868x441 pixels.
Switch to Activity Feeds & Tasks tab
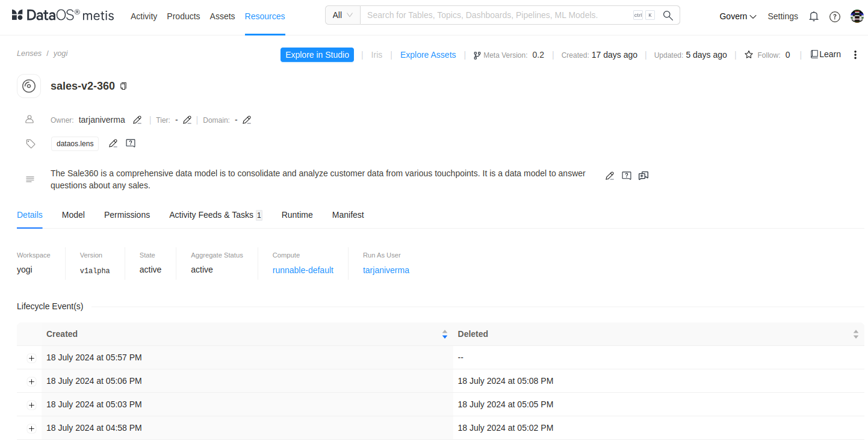(215, 215)
